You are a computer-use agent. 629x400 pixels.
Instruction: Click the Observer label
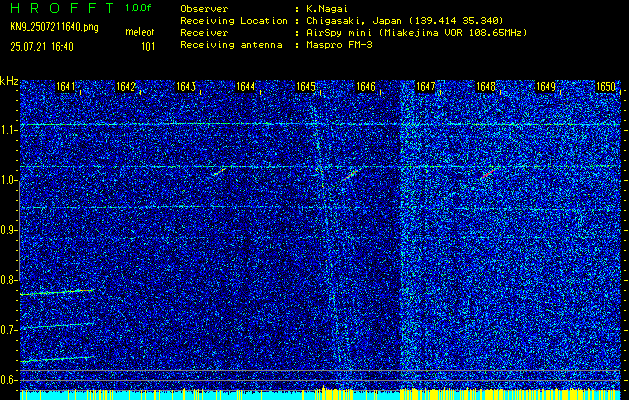(204, 9)
